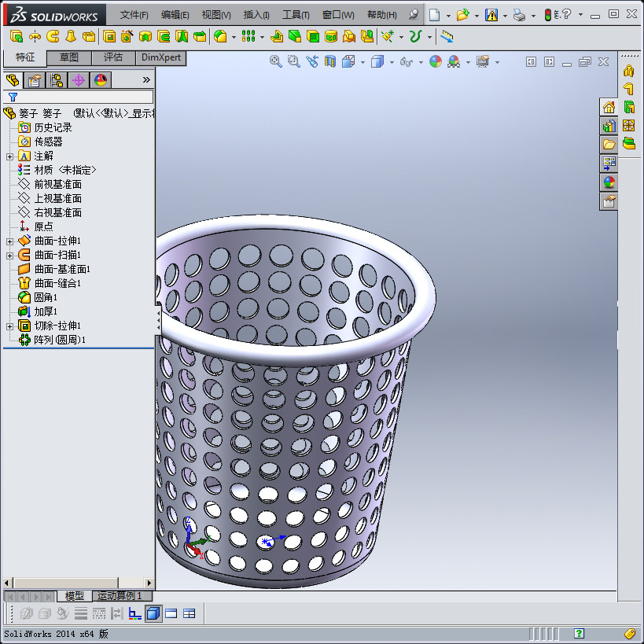Expand the 切除-拉伸1 feature node
The height and width of the screenshot is (644, 644).
click(9, 326)
